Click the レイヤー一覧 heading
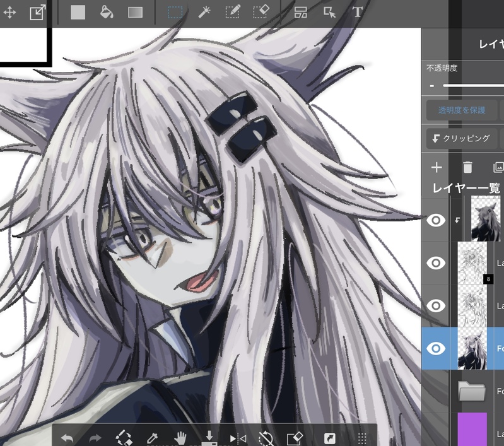 coord(466,188)
